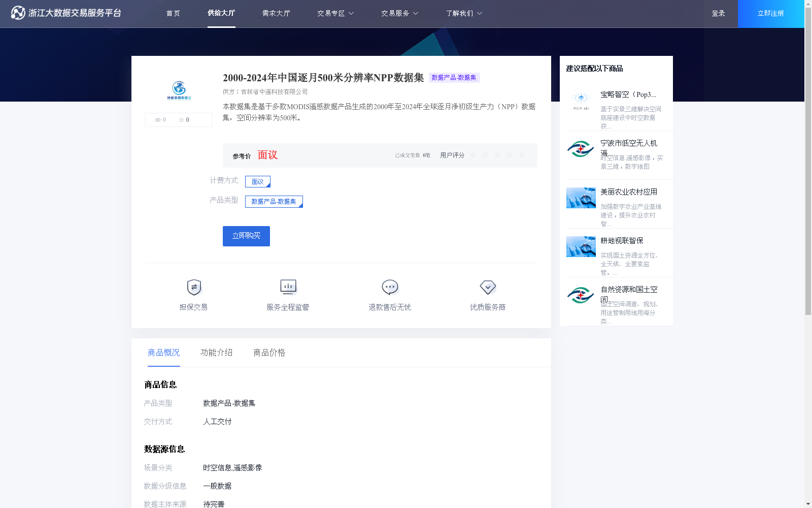Expand the 交易服务 dropdown menu
812x508 pixels.
click(x=399, y=13)
